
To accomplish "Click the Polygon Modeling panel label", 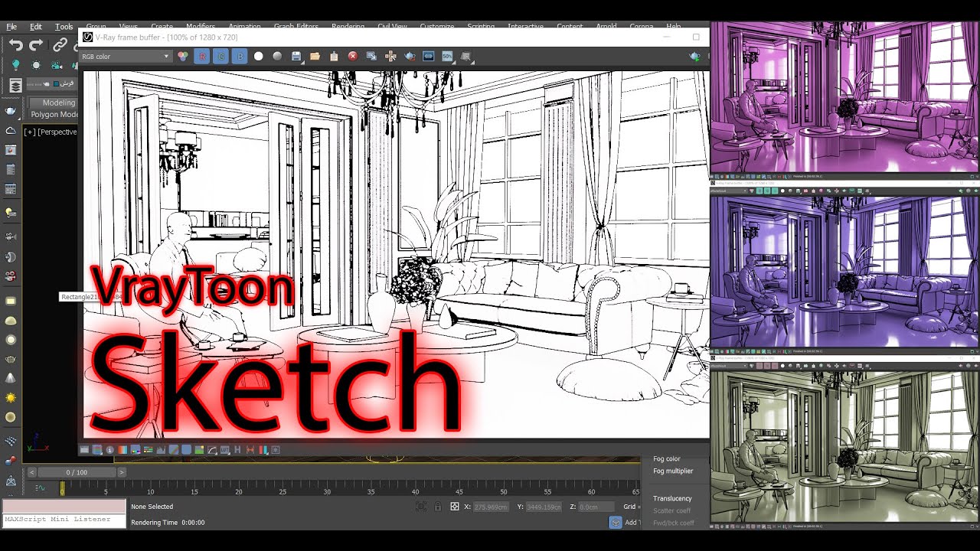I will click(54, 115).
